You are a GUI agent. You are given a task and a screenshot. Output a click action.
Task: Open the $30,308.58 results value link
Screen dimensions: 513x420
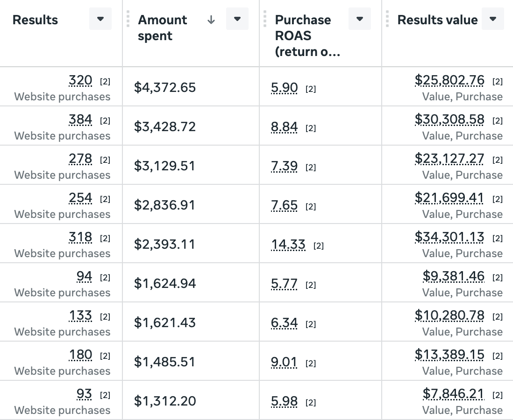click(449, 120)
